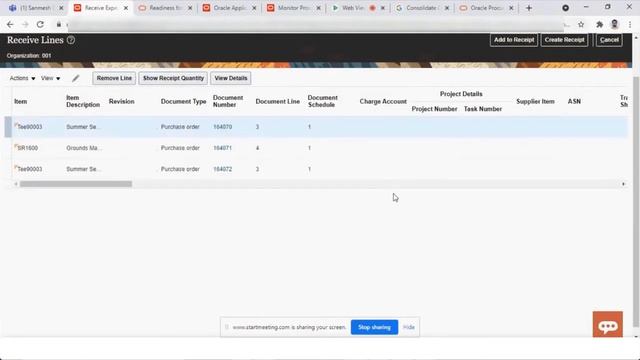Image resolution: width=640 pixels, height=360 pixels.
Task: Close the Readiness tab
Action: tap(190, 8)
